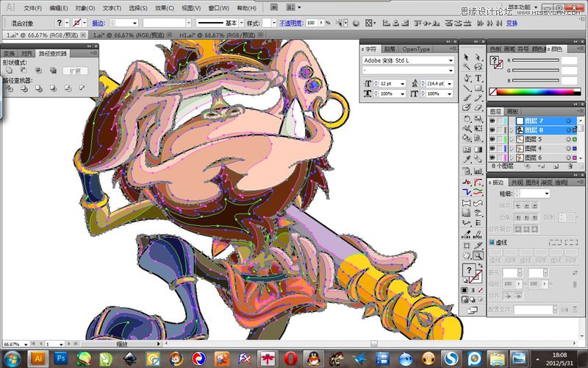
Task: Open the 基本 brush definition dropdown
Action: pyautogui.click(x=241, y=23)
